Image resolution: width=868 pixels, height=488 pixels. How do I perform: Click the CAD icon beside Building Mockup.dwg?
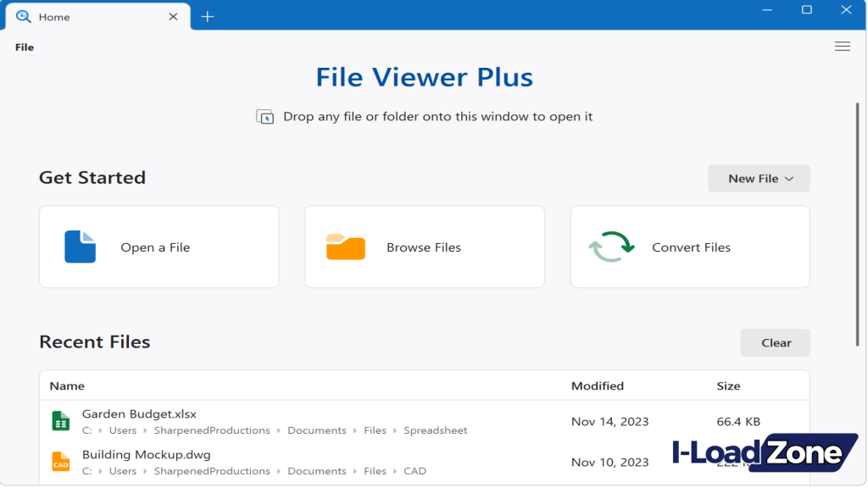[x=60, y=462]
